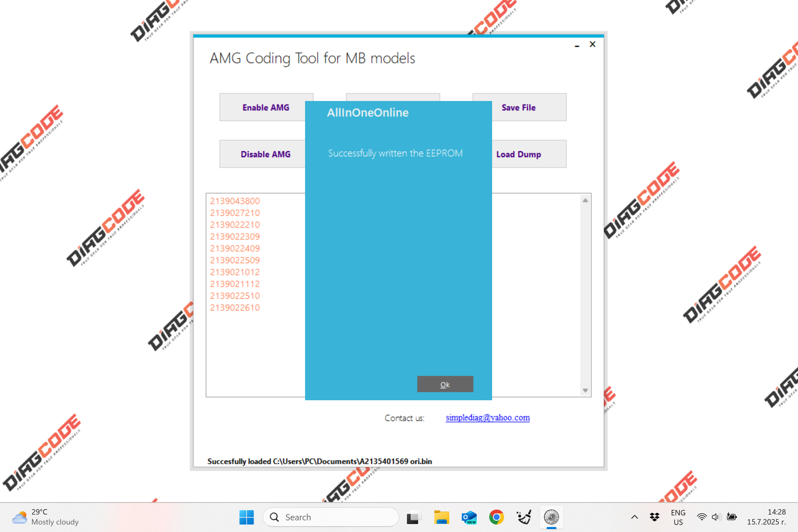Switch ENG US input language
Viewport: 798px width, 532px height.
pyautogui.click(x=678, y=517)
